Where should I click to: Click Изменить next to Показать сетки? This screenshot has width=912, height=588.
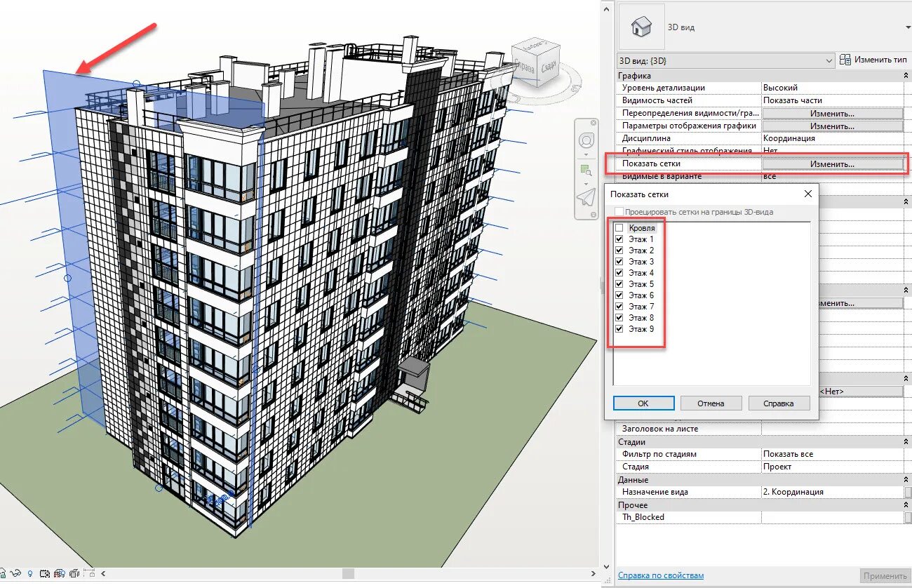click(833, 163)
